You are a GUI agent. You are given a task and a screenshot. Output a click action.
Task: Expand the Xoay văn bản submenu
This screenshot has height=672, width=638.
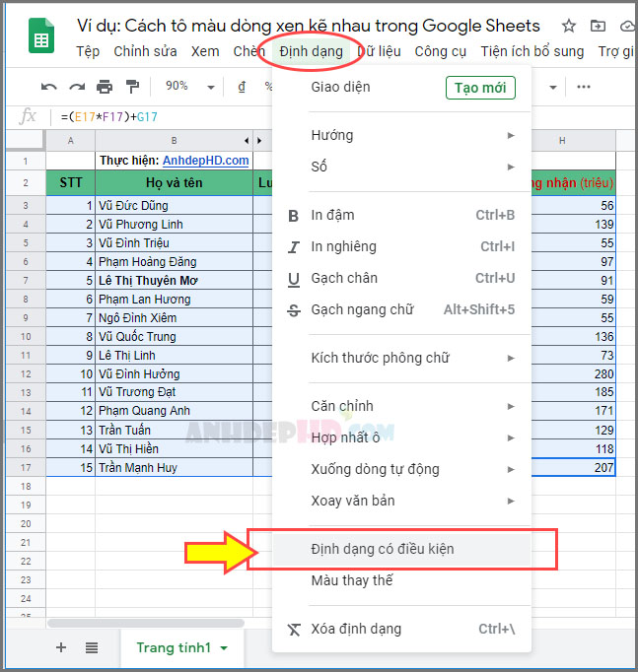coord(510,501)
